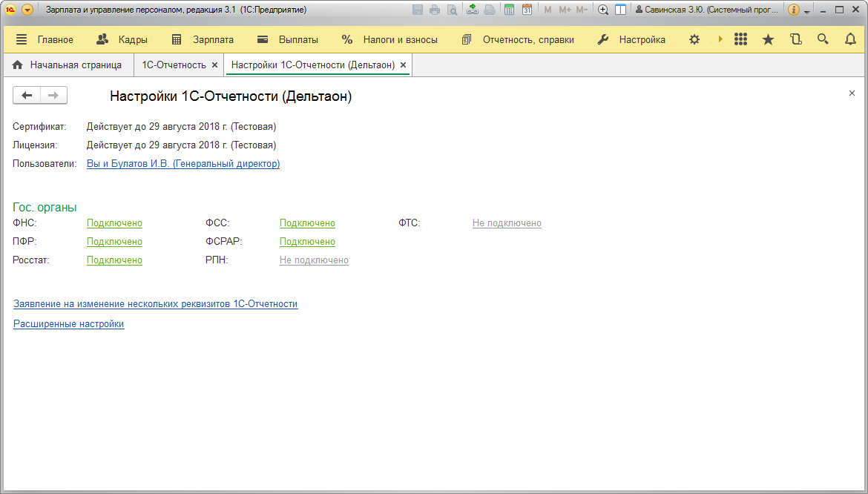Open the main menu dropdown arrow in title bar
This screenshot has height=494, width=868.
point(27,10)
